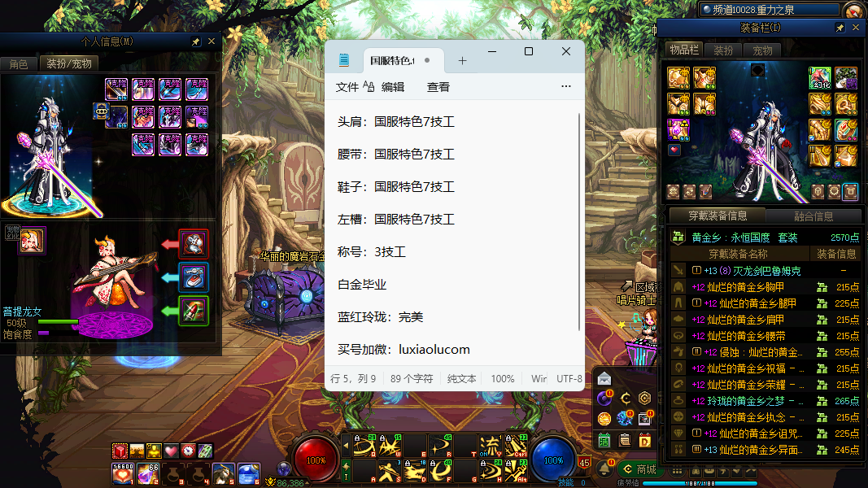Switch to the 融合信息 tab

click(x=813, y=216)
